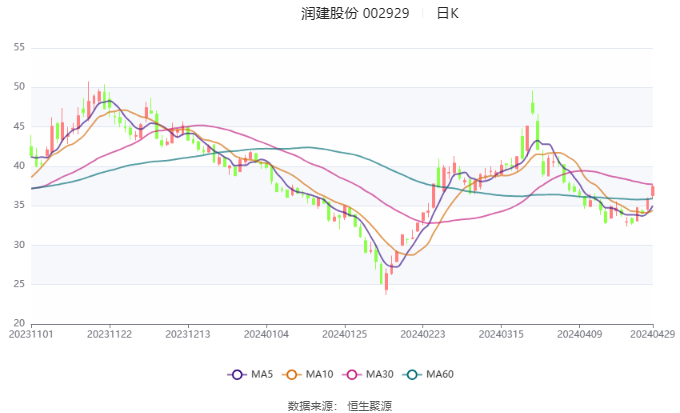The image size is (680, 413).
Task: Click the 数据来源 恒生聚源 source text
Action: tap(340, 405)
